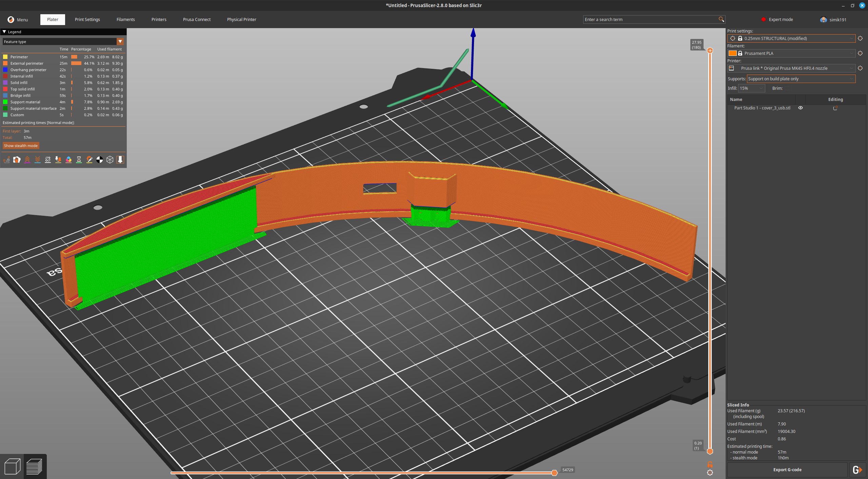Open the Printer preset dropdown

pos(792,68)
